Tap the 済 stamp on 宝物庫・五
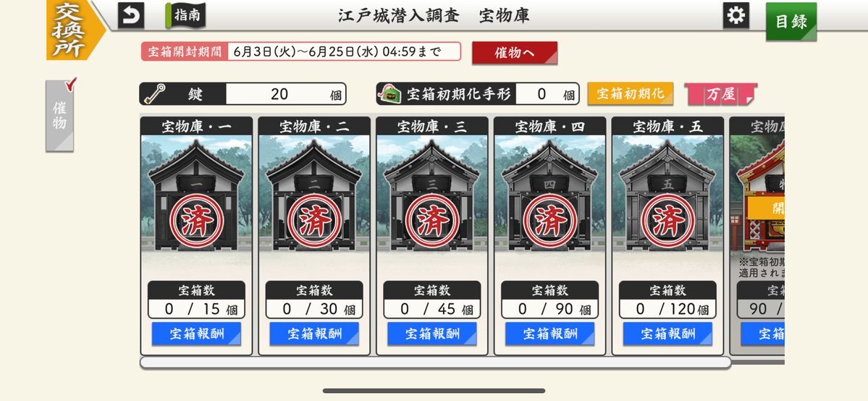Viewport: 868px width, 401px height. pos(668,221)
